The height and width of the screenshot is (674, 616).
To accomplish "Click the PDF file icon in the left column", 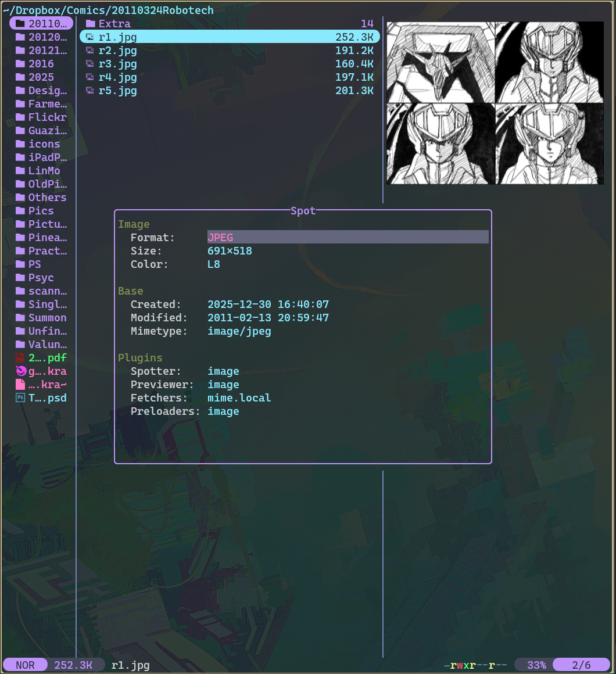I will pyautogui.click(x=20, y=358).
